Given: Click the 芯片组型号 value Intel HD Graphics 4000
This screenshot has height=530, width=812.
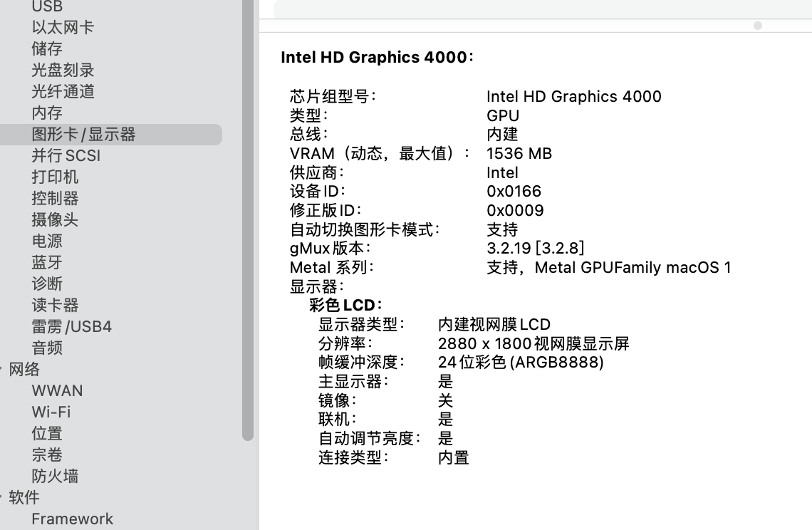Looking at the screenshot, I should (x=574, y=96).
